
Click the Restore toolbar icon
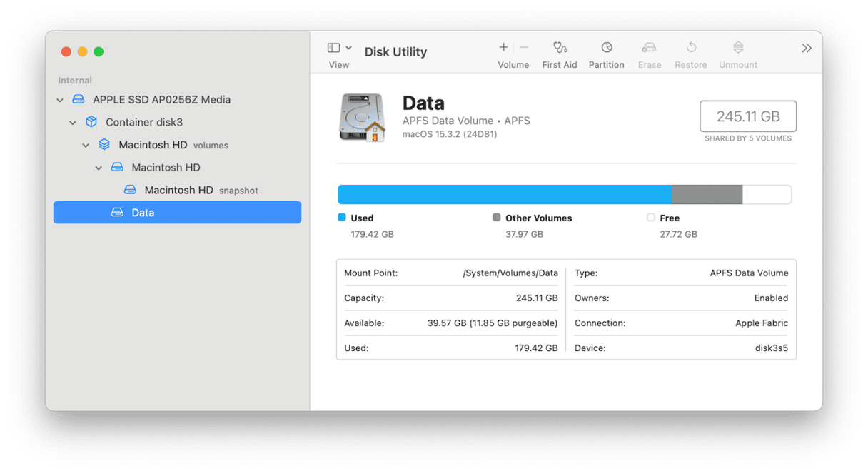[690, 48]
